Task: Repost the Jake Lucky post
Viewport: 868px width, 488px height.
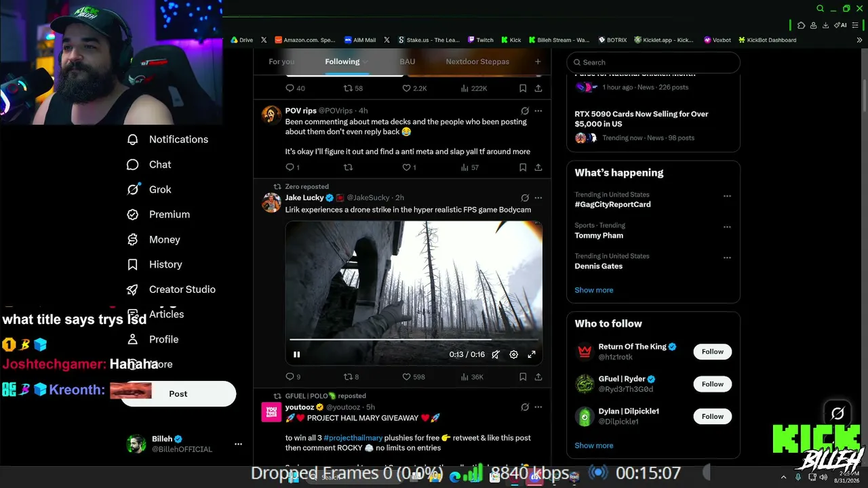Action: click(x=349, y=377)
